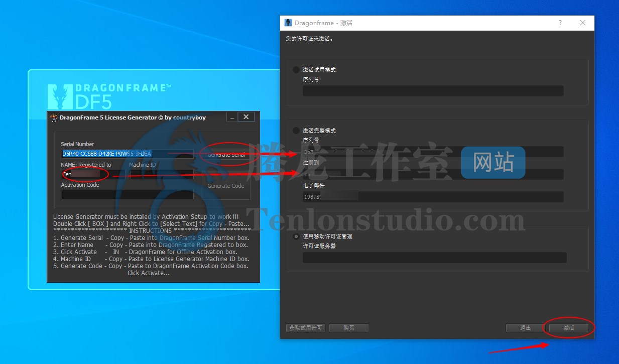
Task: Click Activation Code field in License Generator
Action: (x=128, y=194)
